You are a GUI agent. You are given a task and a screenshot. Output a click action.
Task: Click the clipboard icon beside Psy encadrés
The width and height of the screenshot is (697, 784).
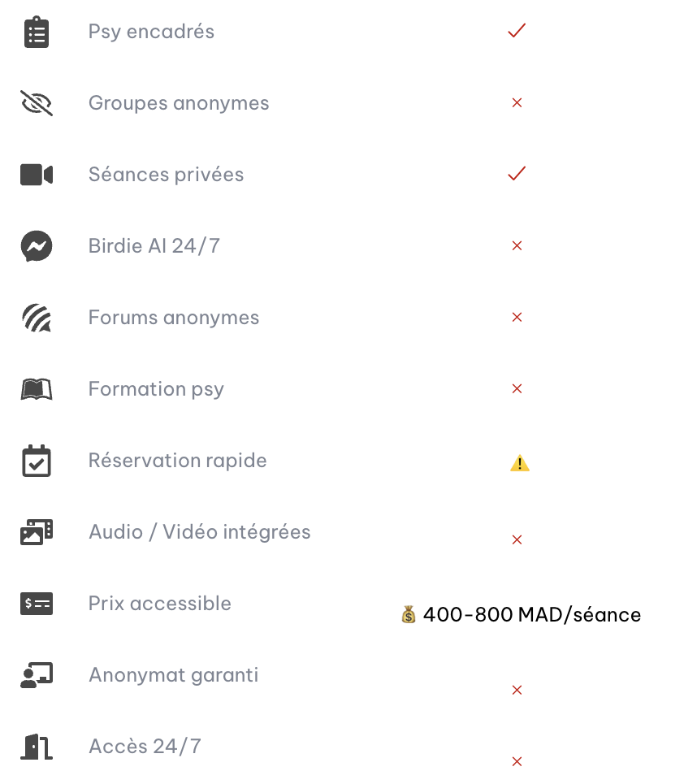point(37,32)
